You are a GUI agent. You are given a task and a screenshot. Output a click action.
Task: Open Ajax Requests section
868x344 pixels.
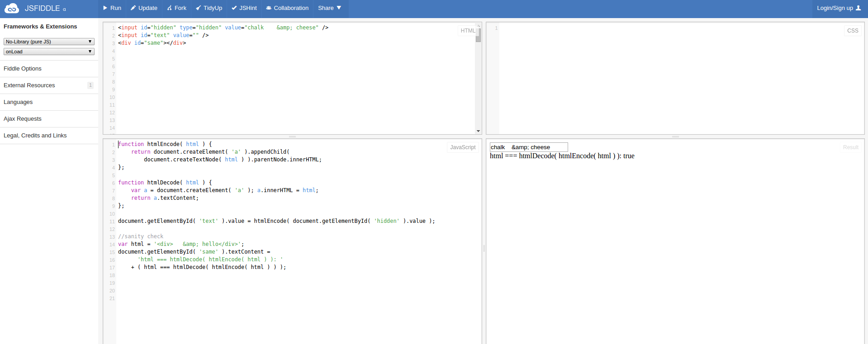(23, 119)
